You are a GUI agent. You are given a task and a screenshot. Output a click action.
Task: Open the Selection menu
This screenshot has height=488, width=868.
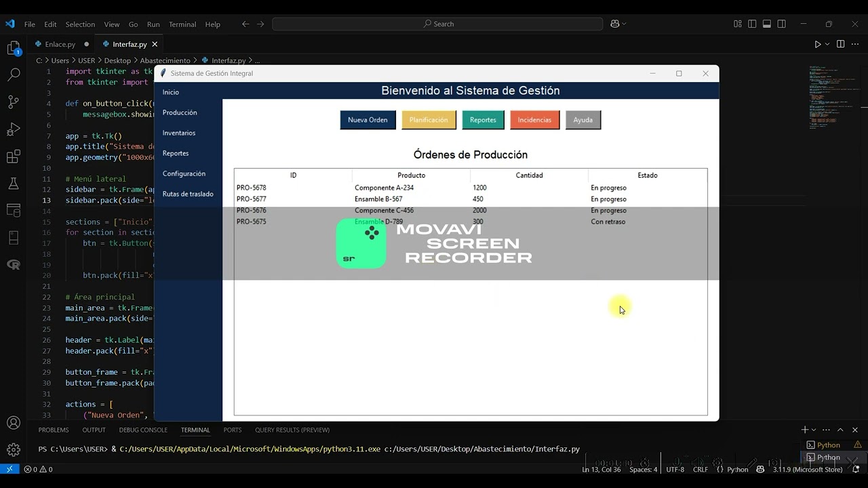click(x=80, y=24)
